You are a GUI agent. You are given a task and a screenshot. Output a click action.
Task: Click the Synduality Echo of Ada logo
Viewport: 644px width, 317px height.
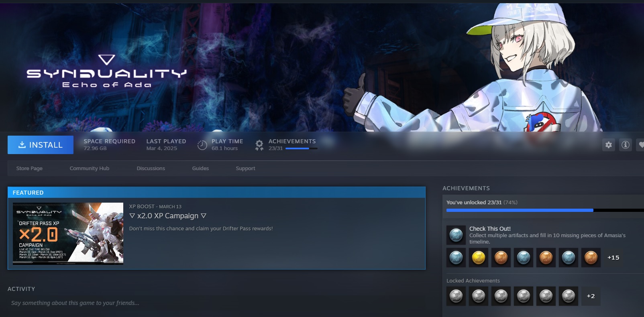pos(106,71)
